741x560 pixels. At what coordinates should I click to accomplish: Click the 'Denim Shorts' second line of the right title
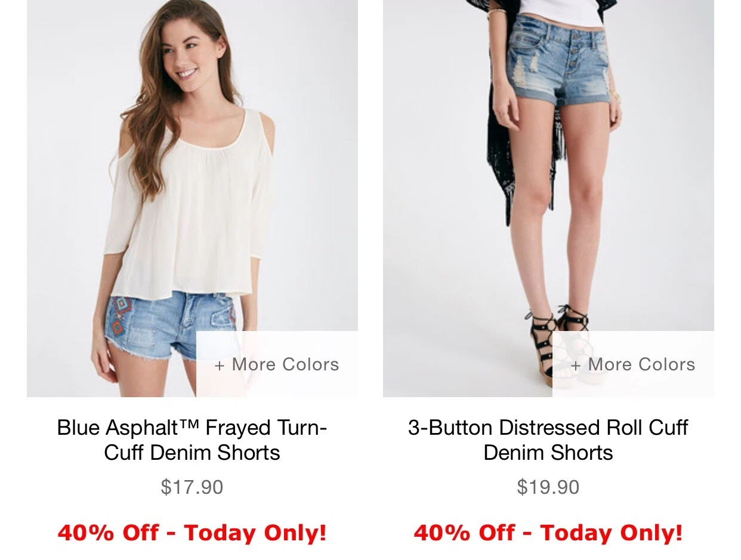548,452
